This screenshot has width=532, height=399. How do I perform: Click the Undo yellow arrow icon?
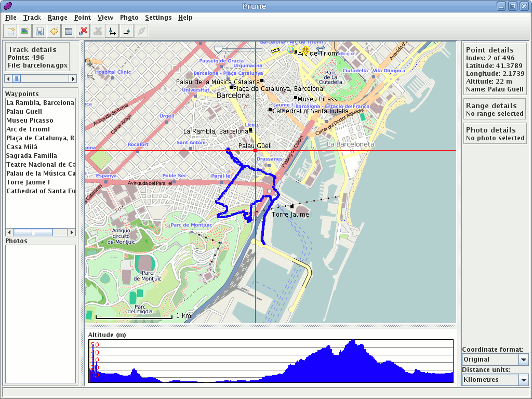click(54, 32)
